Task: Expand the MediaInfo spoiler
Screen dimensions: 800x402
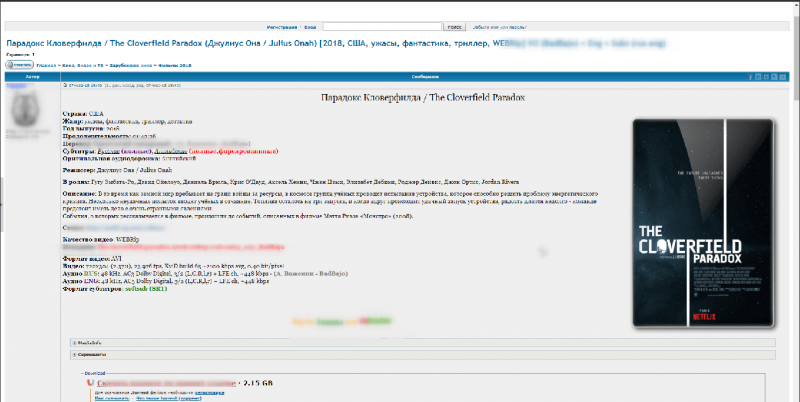Action: [90, 342]
